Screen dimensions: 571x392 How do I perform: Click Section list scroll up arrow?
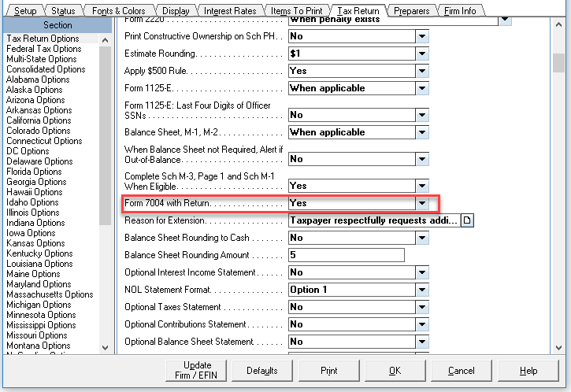coord(106,40)
